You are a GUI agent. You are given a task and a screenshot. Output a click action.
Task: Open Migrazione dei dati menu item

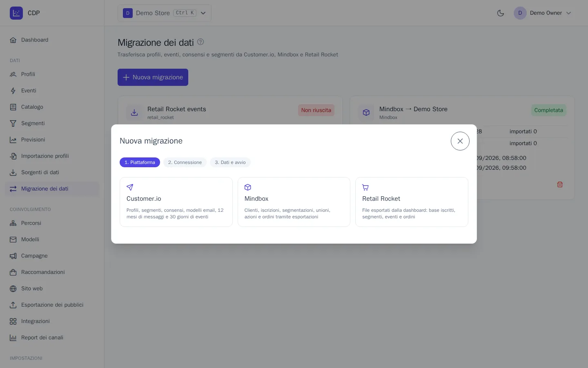[52, 189]
